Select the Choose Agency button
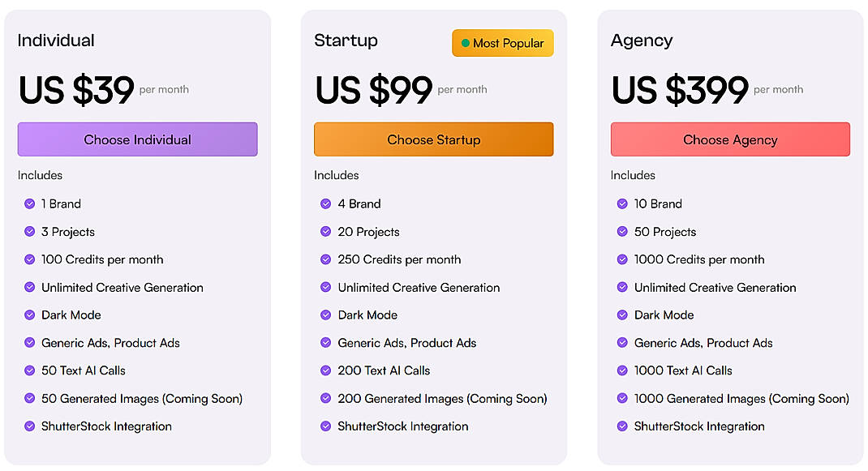The width and height of the screenshot is (868, 471). pyautogui.click(x=730, y=139)
